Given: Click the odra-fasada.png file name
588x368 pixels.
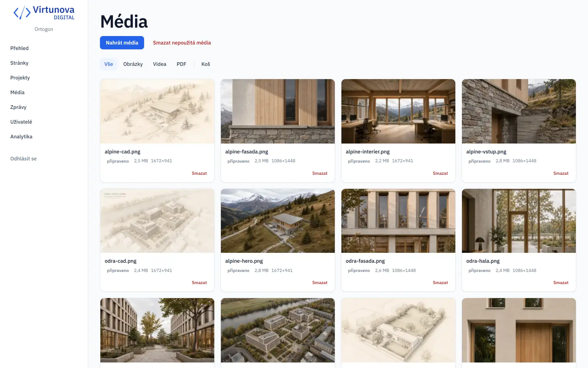Looking at the screenshot, I should tap(365, 261).
